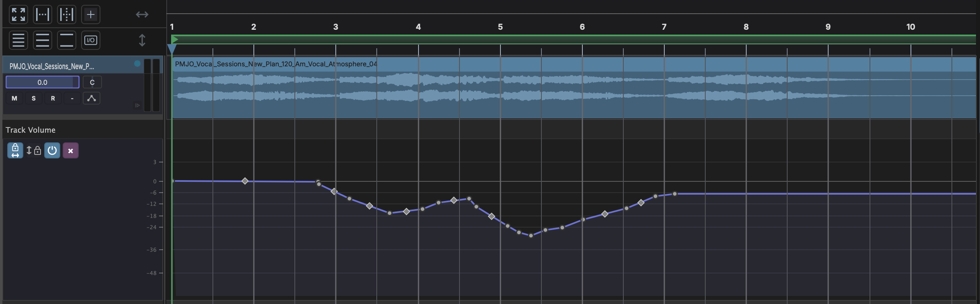
Task: Select the last automation point after bar 7
Action: (675, 194)
